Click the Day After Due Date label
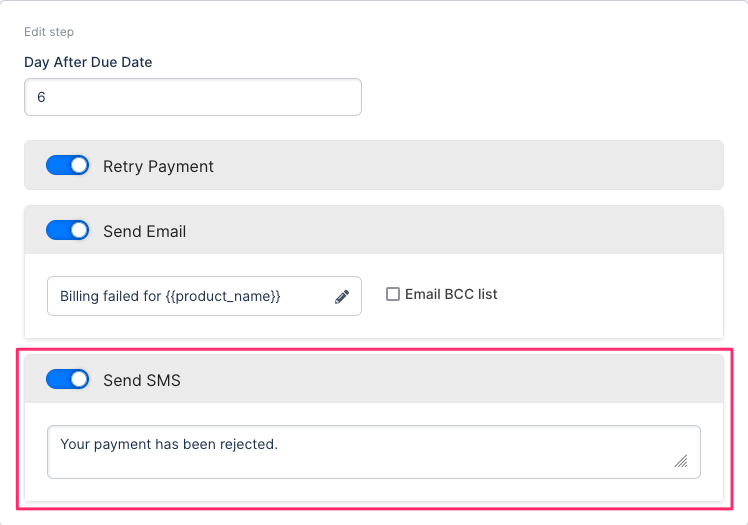 88,62
